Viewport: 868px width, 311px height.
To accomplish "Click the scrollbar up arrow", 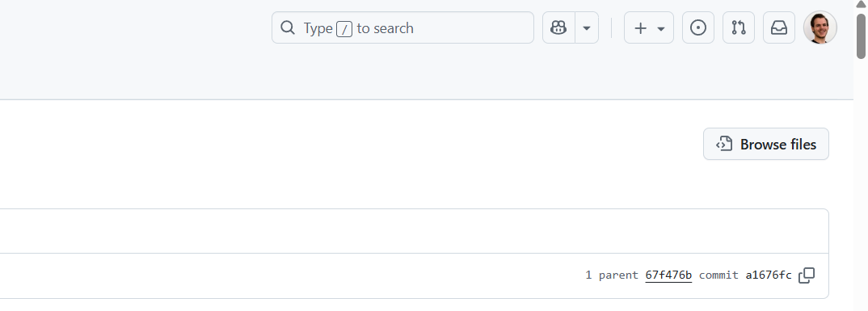I will click(861, 4).
